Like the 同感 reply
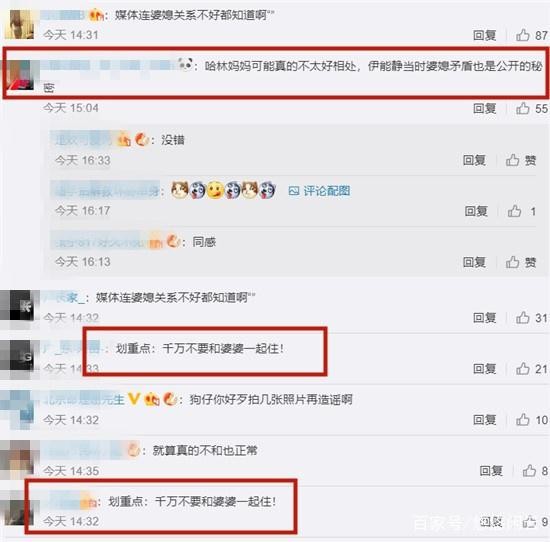Viewport: 550px width, 542px height. (x=512, y=262)
